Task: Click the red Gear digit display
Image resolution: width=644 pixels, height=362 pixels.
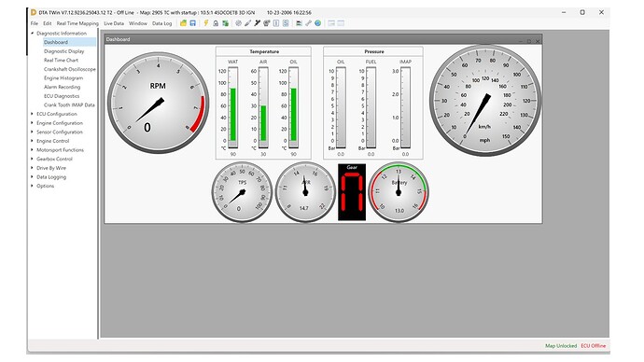Action: [x=352, y=192]
